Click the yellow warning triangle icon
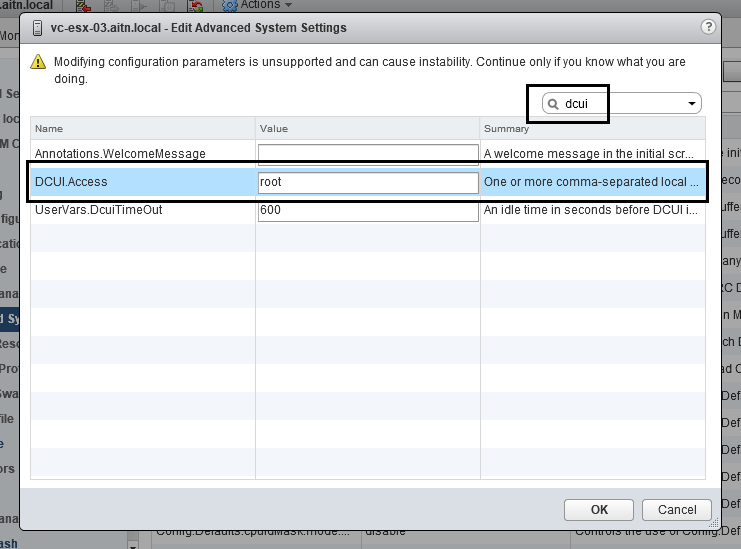The image size is (741, 549). [38, 62]
